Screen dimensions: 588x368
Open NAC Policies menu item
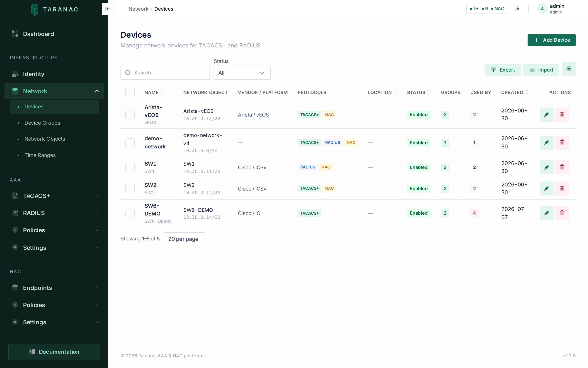[54, 305]
